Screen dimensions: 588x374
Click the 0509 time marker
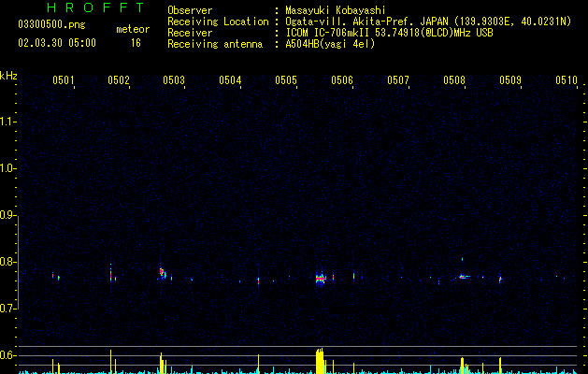(510, 79)
